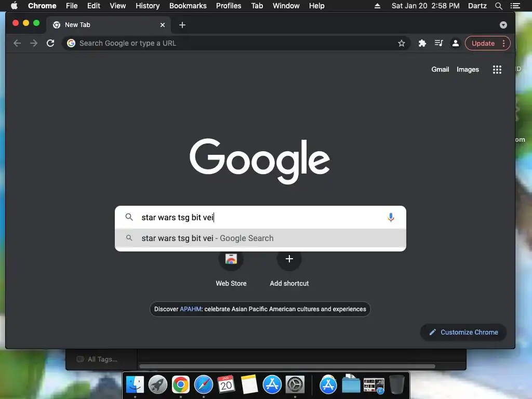The height and width of the screenshot is (399, 532).
Task: Bookmark this tab with the star icon
Action: click(x=402, y=43)
